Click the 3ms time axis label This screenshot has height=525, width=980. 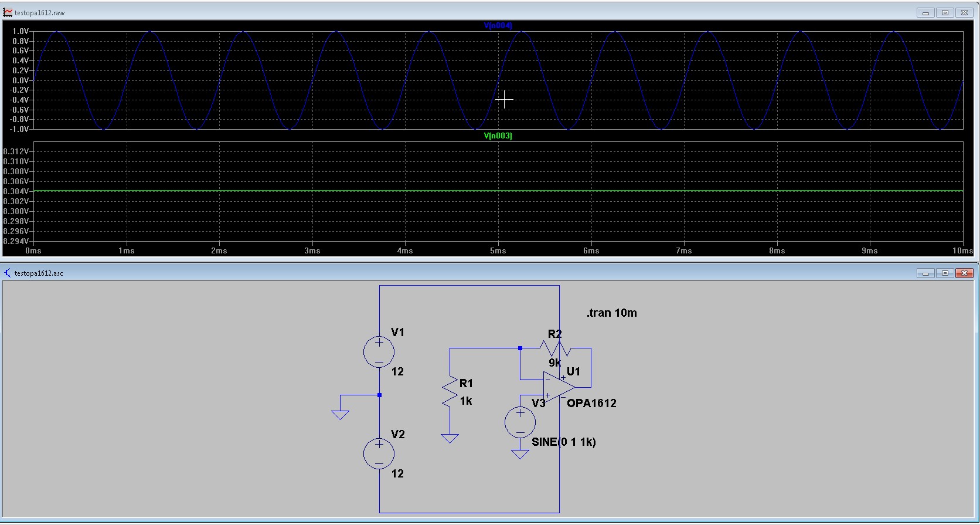312,250
